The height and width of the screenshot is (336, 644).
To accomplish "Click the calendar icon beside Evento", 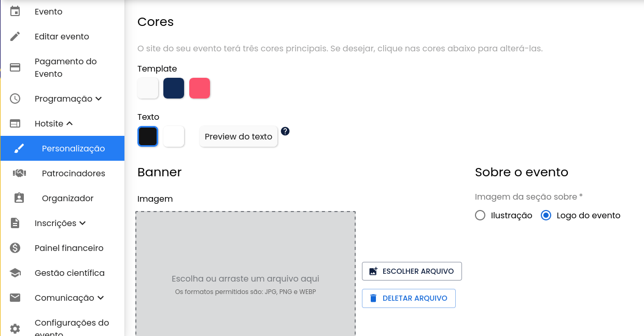I will (15, 11).
